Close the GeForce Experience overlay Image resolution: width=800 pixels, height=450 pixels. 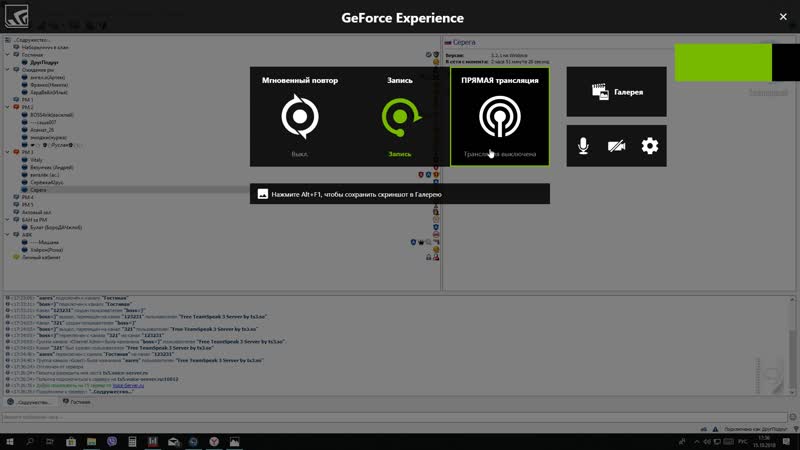[x=783, y=17]
